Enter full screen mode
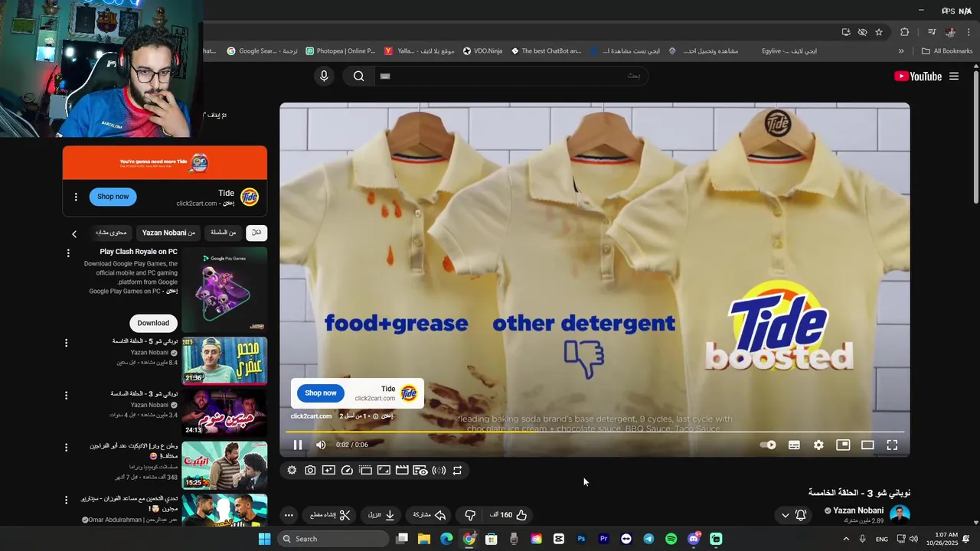980x551 pixels. coord(892,445)
